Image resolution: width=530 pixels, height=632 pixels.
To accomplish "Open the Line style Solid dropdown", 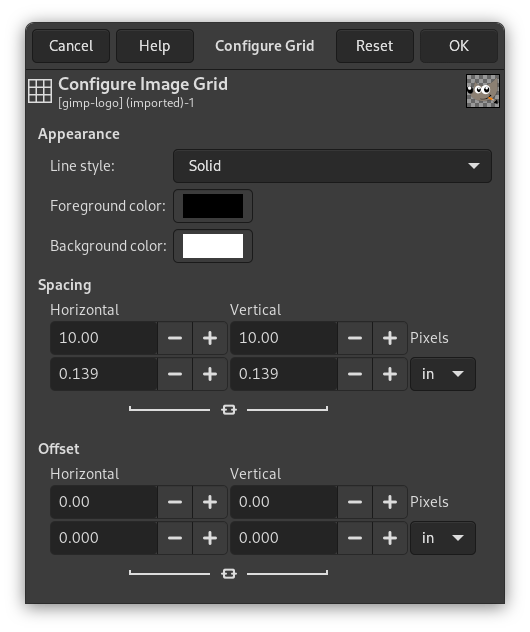I will point(332,166).
